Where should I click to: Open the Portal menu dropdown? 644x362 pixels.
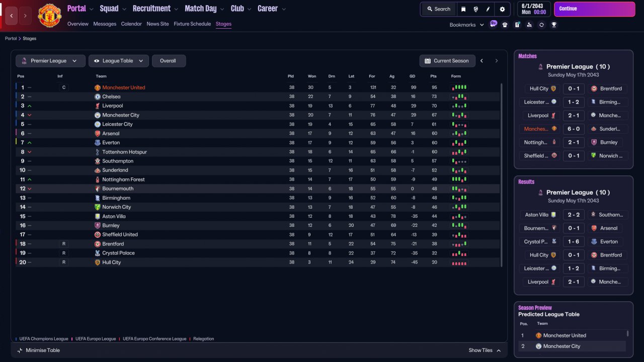tap(80, 9)
